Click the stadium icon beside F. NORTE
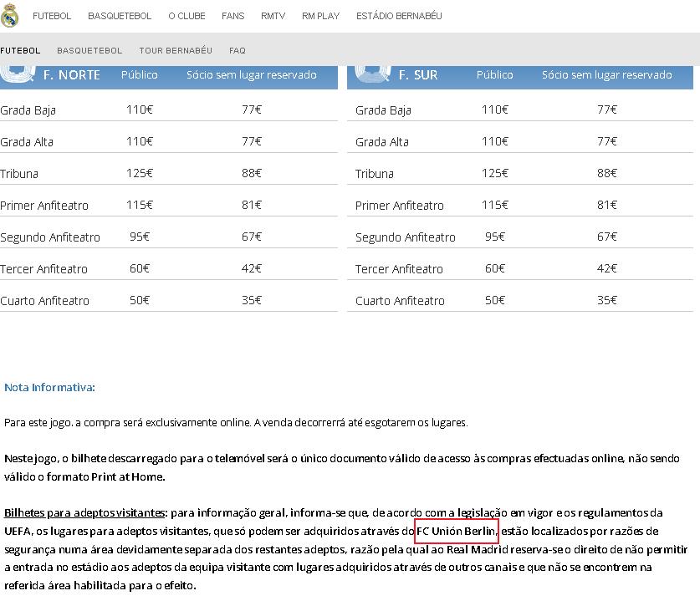This screenshot has width=700, height=606. tap(18, 74)
